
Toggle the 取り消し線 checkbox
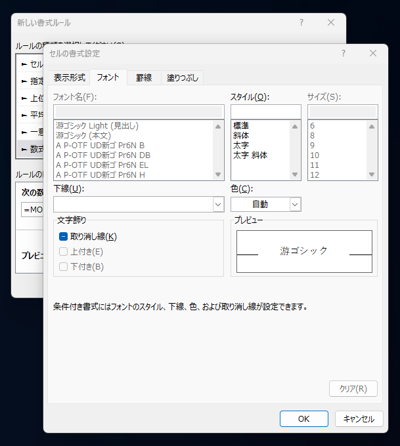point(63,237)
